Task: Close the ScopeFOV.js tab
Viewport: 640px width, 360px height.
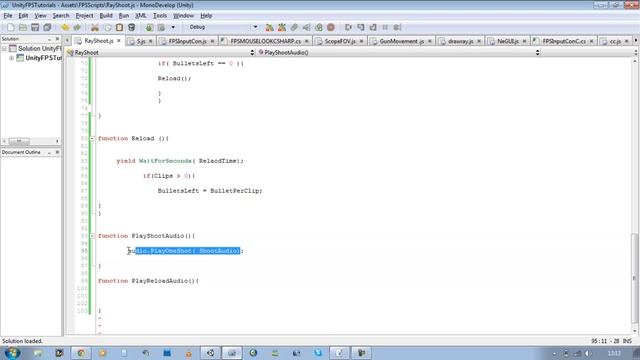Action: pos(361,41)
